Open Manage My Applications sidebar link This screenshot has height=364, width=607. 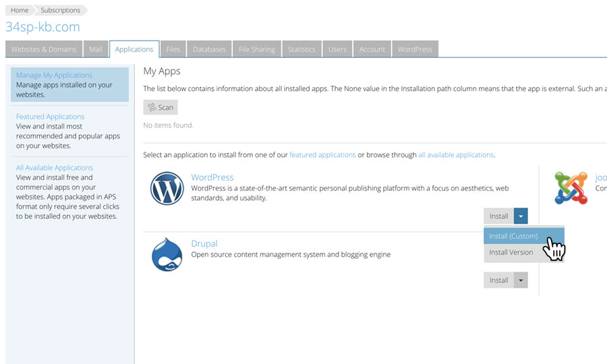click(54, 75)
